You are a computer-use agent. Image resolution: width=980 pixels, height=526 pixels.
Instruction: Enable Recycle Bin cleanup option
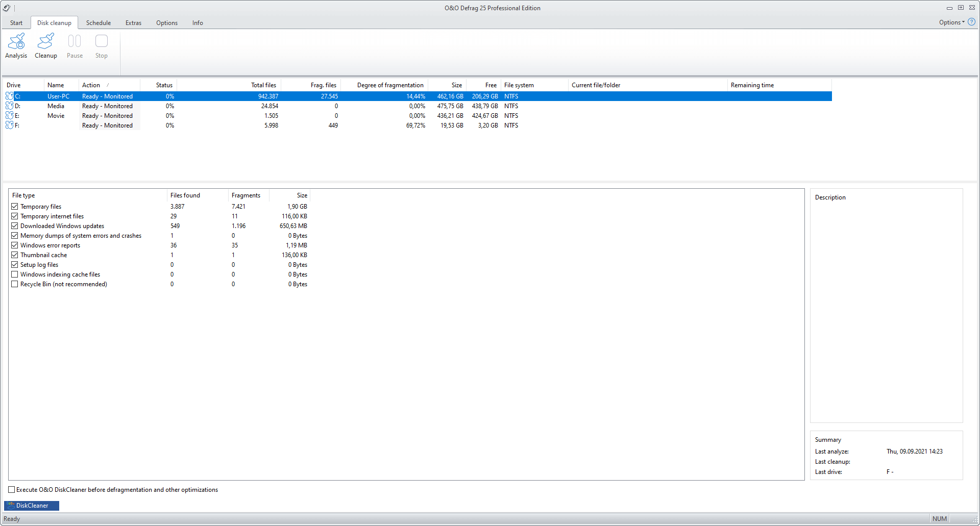coord(15,284)
